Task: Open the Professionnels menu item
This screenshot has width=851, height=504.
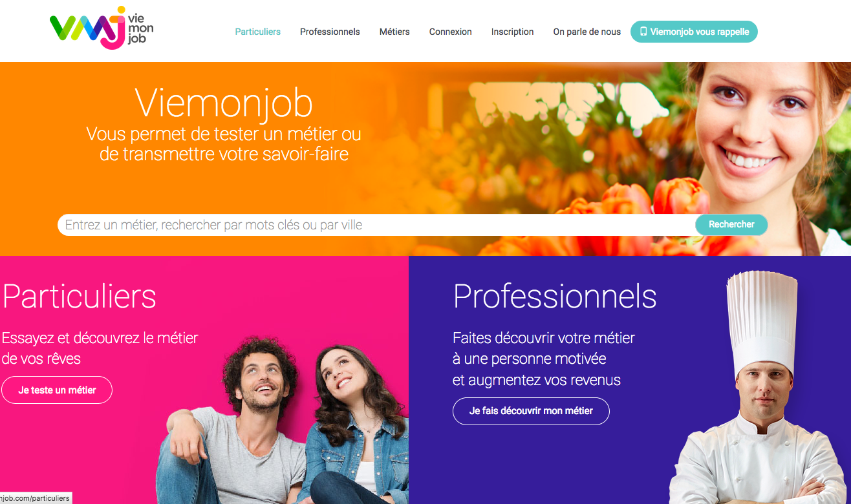Action: tap(330, 32)
